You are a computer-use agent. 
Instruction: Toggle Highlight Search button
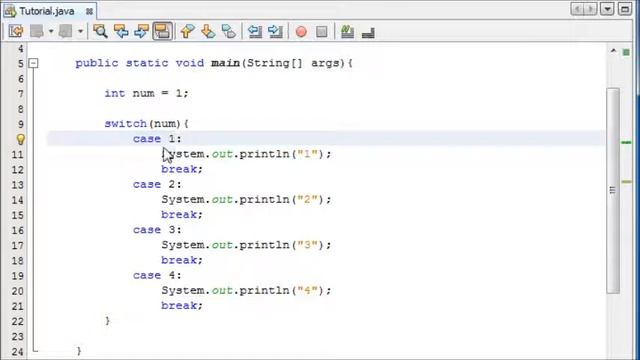click(x=162, y=31)
